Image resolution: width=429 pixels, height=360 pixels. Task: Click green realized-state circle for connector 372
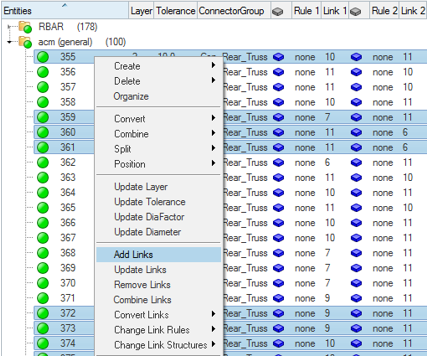click(43, 314)
